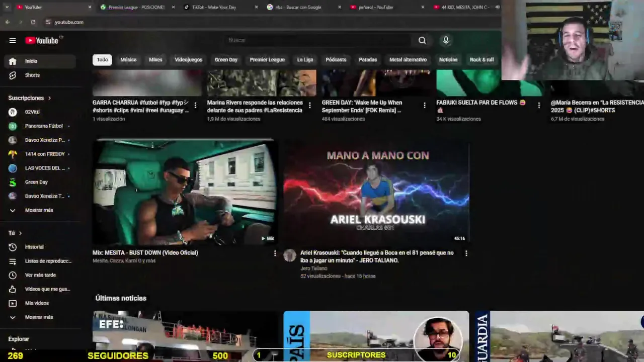Open Vídeos que me gustan sidebar item
This screenshot has width=644, height=362.
click(40, 289)
